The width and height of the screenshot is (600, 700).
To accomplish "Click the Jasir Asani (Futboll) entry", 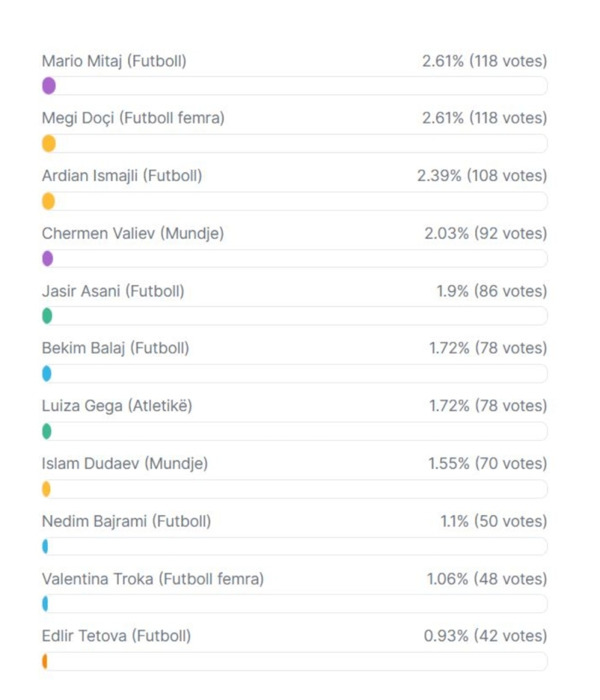I will [113, 291].
